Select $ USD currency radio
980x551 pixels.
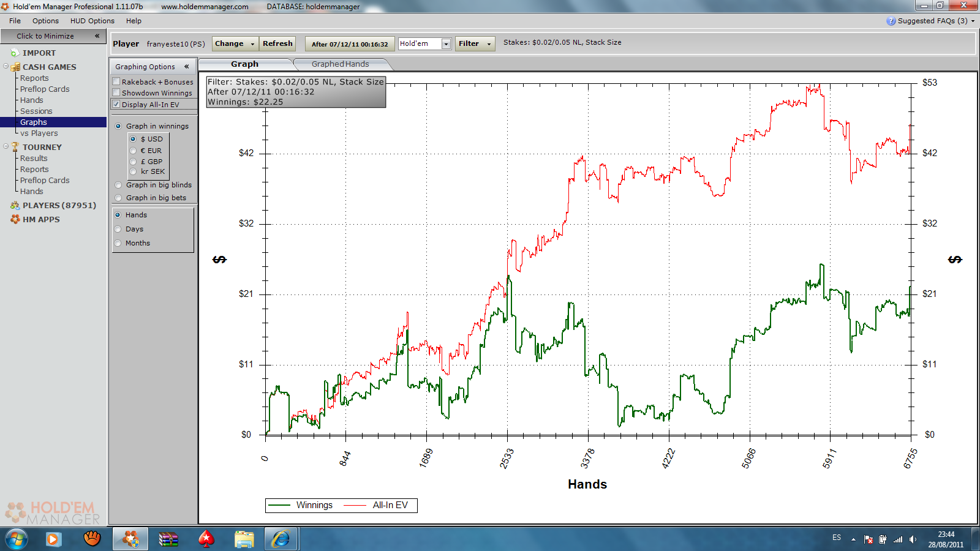[x=133, y=139]
